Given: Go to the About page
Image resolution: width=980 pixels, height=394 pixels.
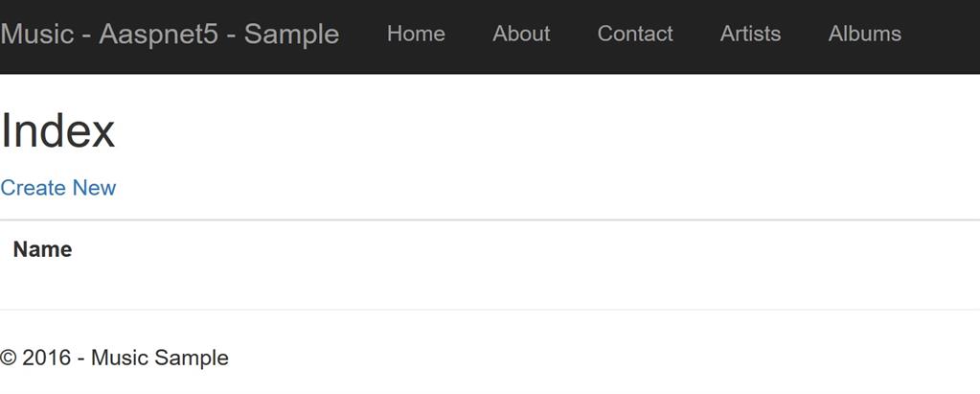Looking at the screenshot, I should pos(521,35).
